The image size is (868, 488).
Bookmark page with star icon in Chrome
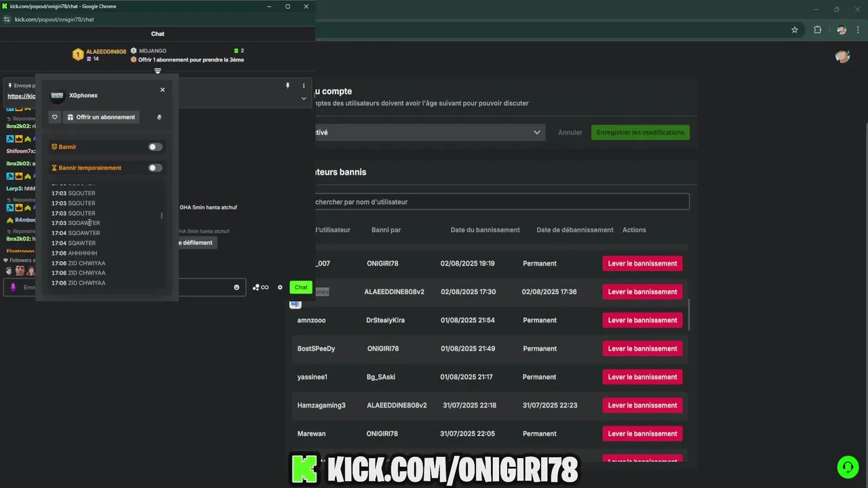coord(795,30)
